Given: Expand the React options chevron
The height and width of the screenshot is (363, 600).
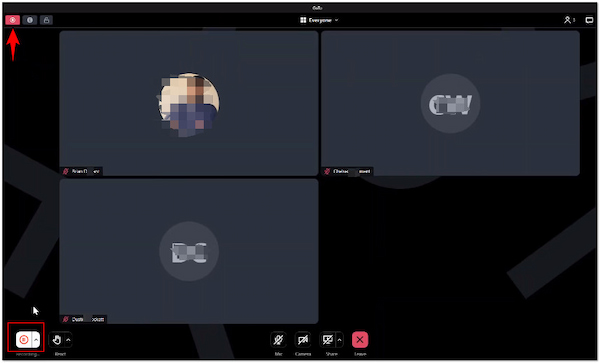Looking at the screenshot, I should click(x=68, y=339).
